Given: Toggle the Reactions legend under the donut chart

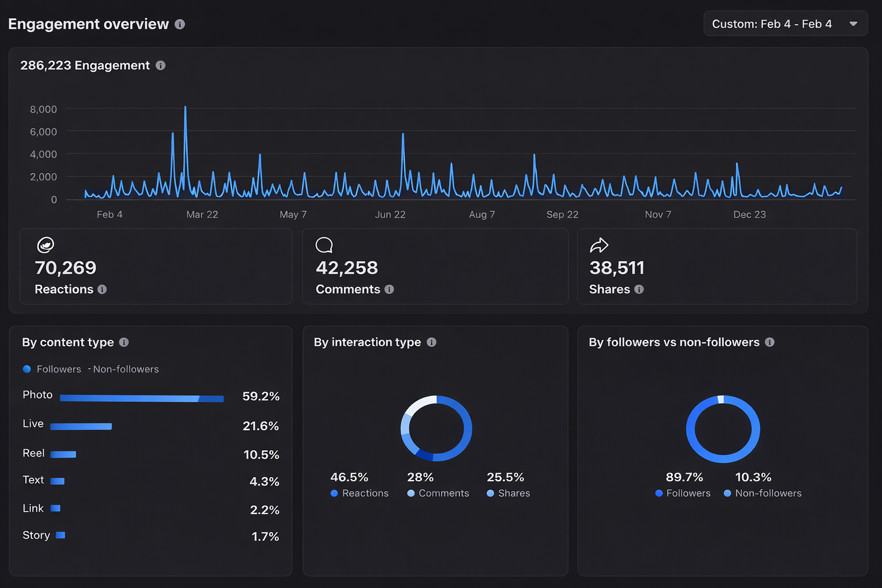Looking at the screenshot, I should click(359, 493).
